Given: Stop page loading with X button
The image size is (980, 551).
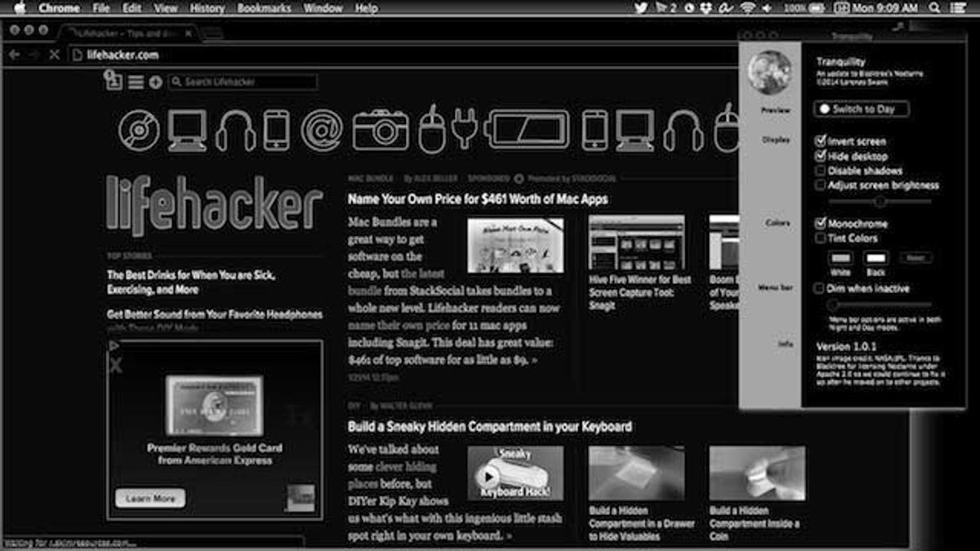Looking at the screenshot, I should 54,55.
